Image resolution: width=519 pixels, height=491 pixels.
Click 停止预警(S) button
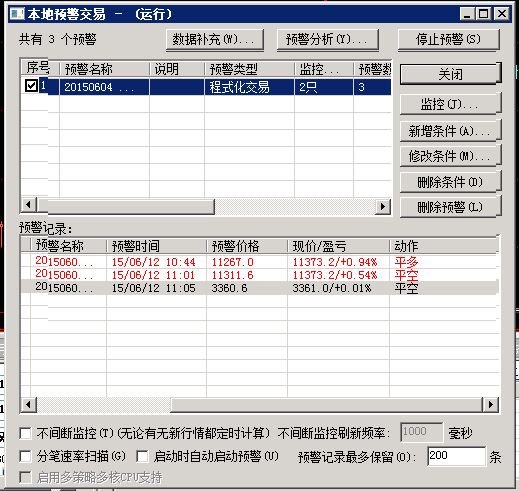pos(449,40)
